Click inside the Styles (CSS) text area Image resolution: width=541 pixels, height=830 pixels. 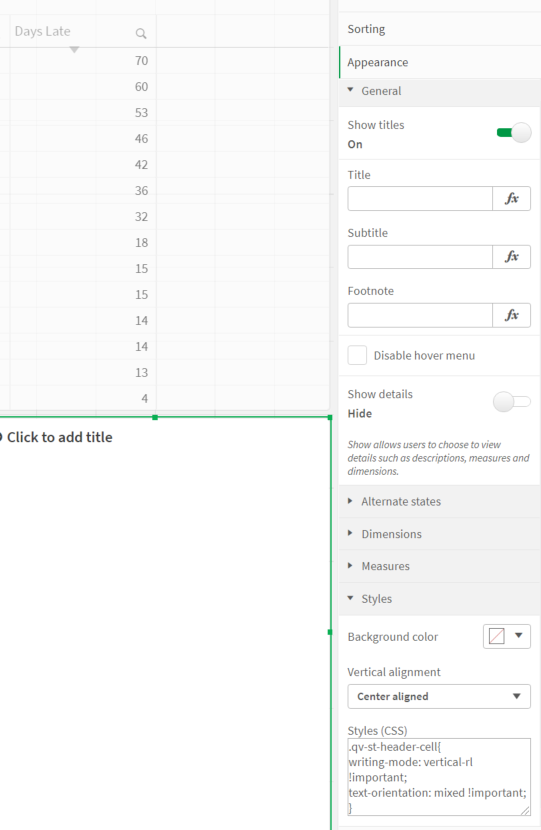click(x=439, y=777)
